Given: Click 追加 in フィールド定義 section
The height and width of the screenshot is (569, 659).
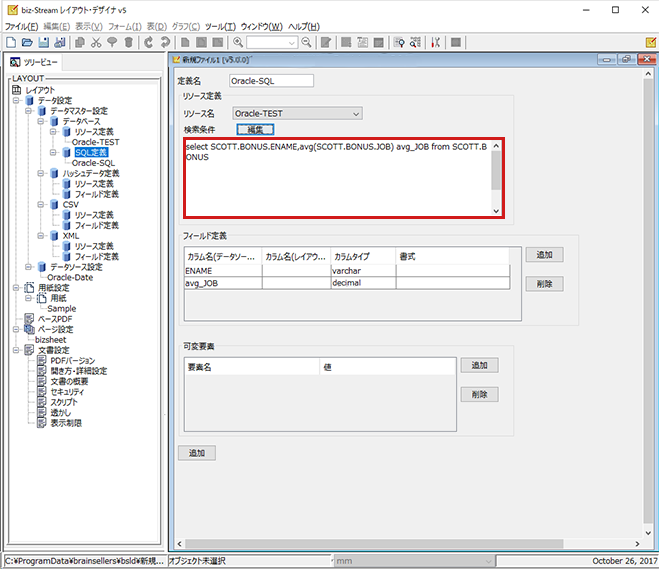Looking at the screenshot, I should 544,255.
